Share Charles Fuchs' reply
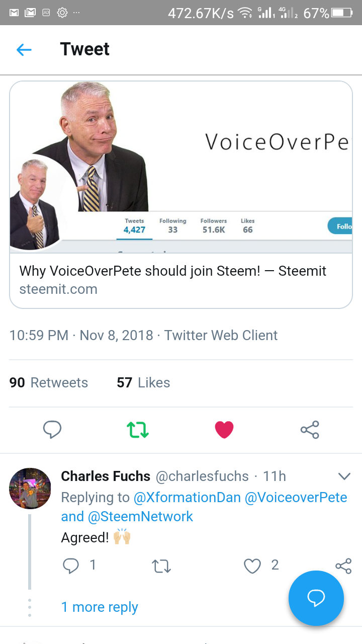 point(343,566)
